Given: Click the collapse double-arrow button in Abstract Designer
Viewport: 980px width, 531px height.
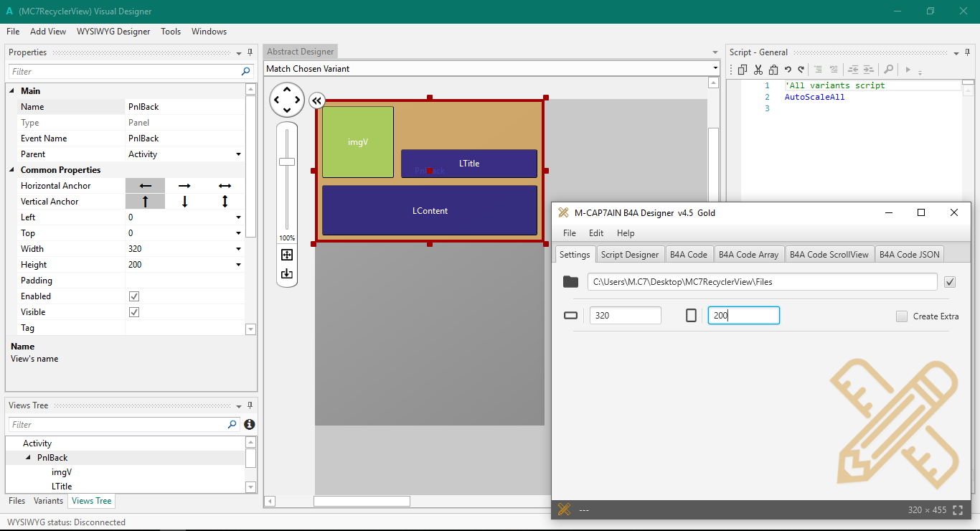Looking at the screenshot, I should [317, 101].
